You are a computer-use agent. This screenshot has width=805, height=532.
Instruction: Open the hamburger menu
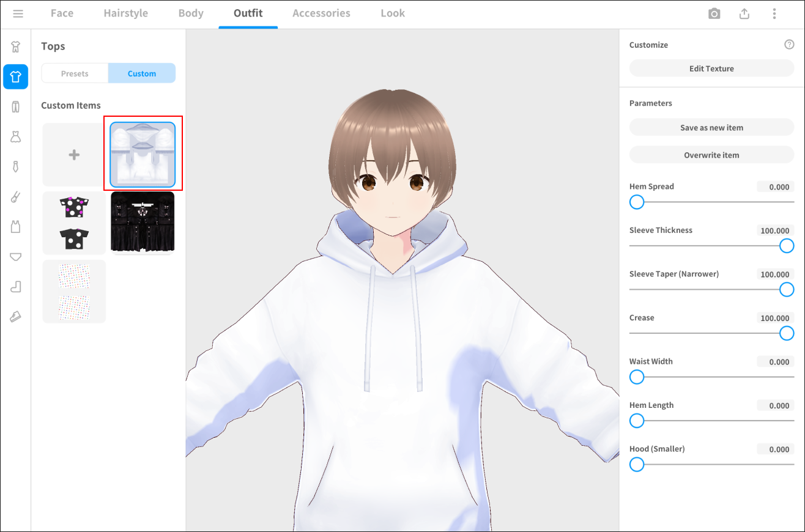(18, 13)
